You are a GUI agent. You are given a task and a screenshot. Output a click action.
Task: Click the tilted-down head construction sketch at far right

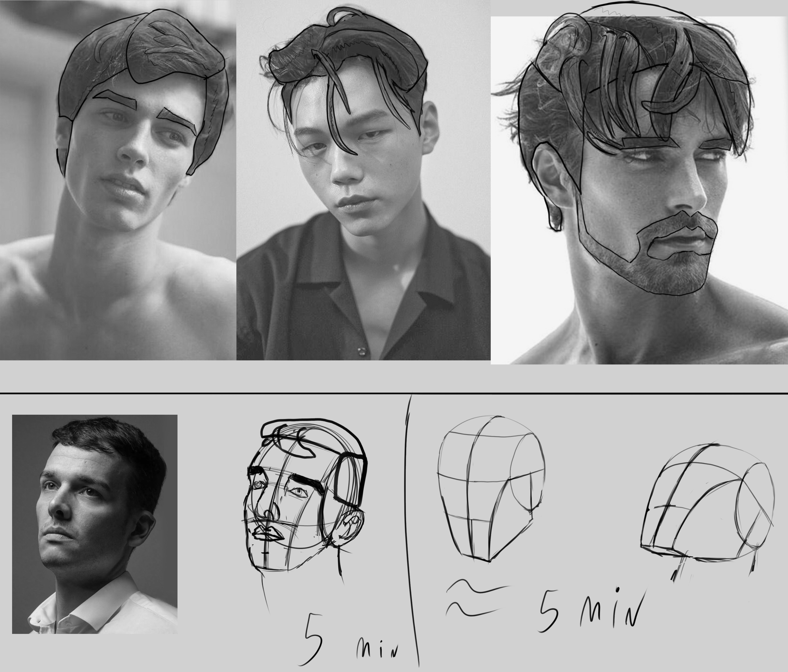tap(707, 511)
